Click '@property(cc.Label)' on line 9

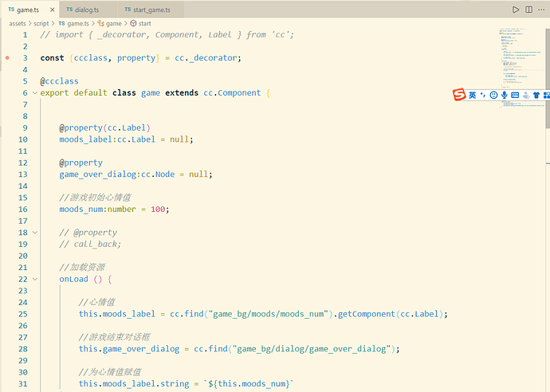(x=105, y=128)
